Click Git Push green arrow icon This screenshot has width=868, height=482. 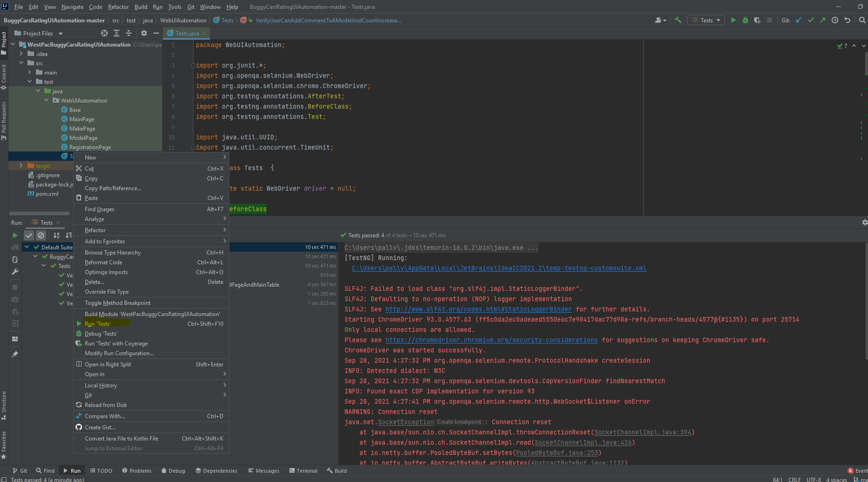[822, 20]
